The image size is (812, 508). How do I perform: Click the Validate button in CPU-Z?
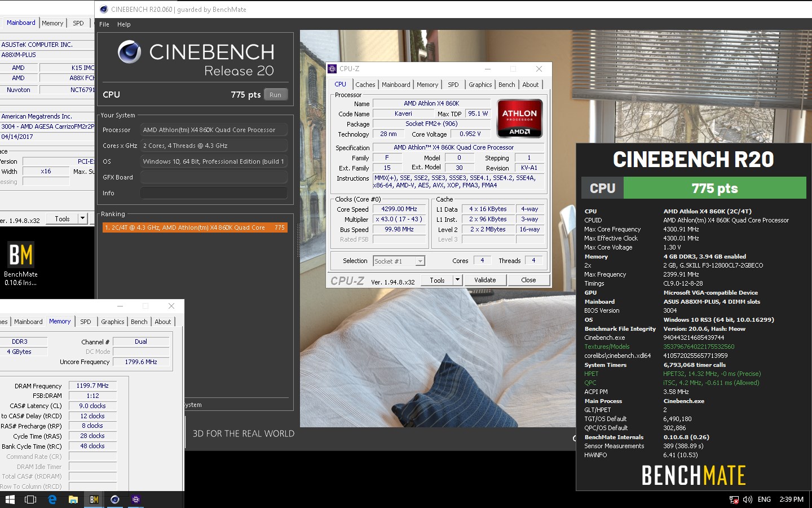tap(485, 280)
